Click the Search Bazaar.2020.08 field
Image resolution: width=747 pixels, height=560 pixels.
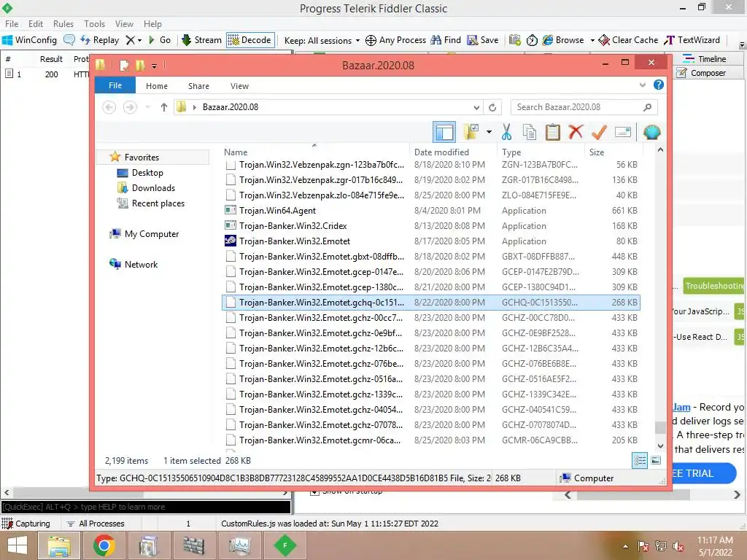[x=584, y=107]
